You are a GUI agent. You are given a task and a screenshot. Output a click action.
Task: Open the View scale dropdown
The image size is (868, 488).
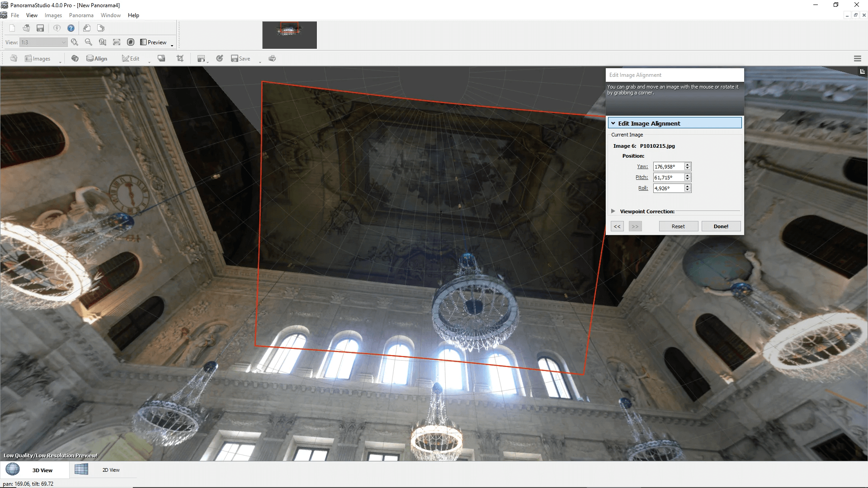click(63, 42)
